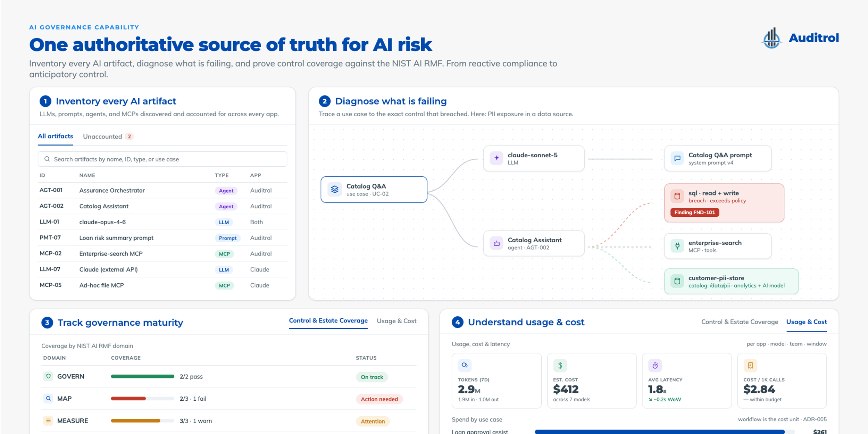The width and height of the screenshot is (868, 434).
Task: Open Control & Estate Coverage tab in usage panel
Action: [x=740, y=322]
